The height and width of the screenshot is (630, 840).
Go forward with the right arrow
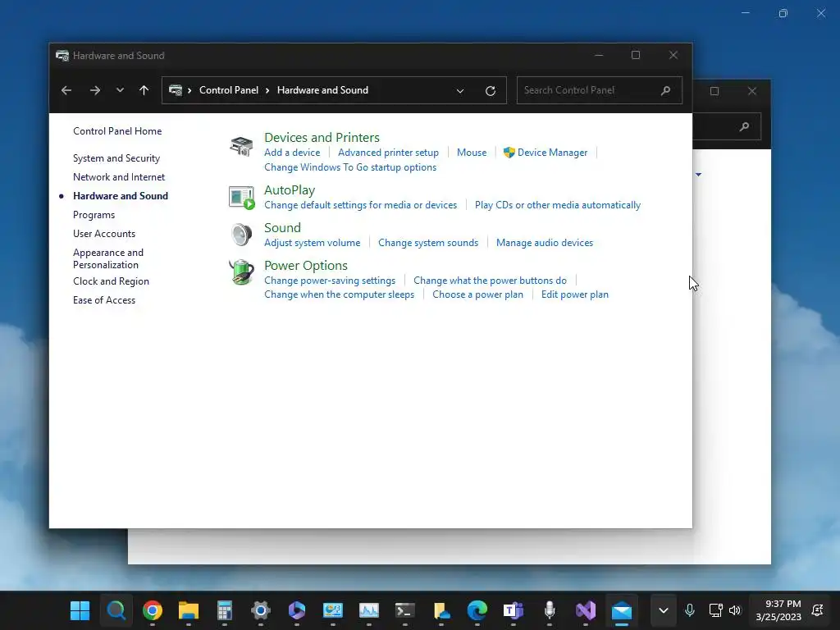click(x=95, y=90)
